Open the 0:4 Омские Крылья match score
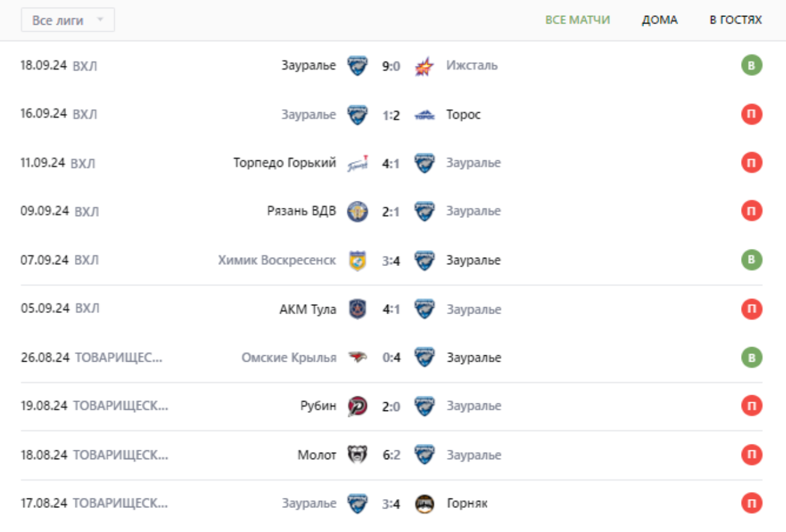This screenshot has height=532, width=786. click(x=390, y=358)
